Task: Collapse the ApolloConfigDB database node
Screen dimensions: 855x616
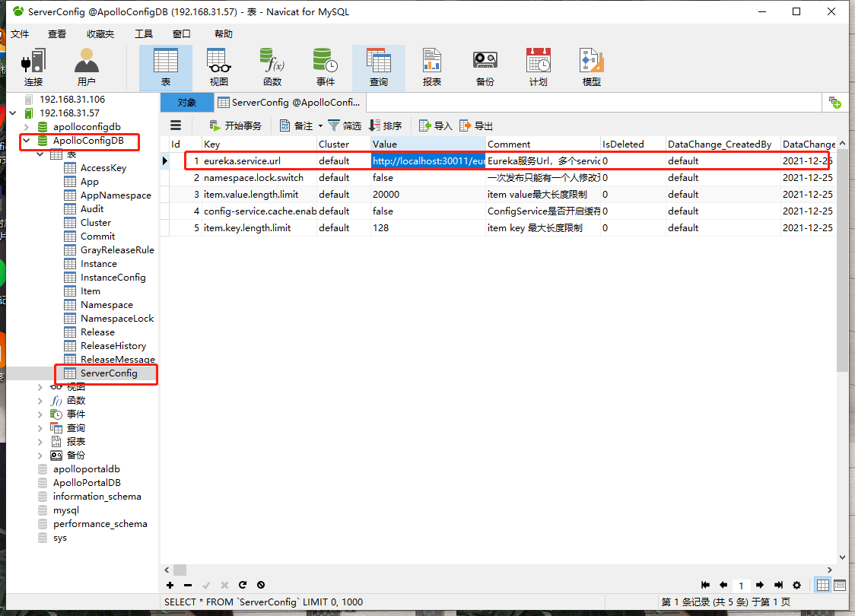Action: 26,141
